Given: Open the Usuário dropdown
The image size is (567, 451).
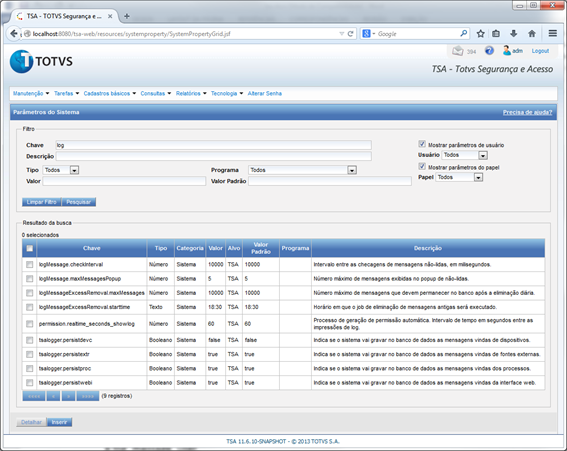Looking at the screenshot, I should pyautogui.click(x=465, y=155).
